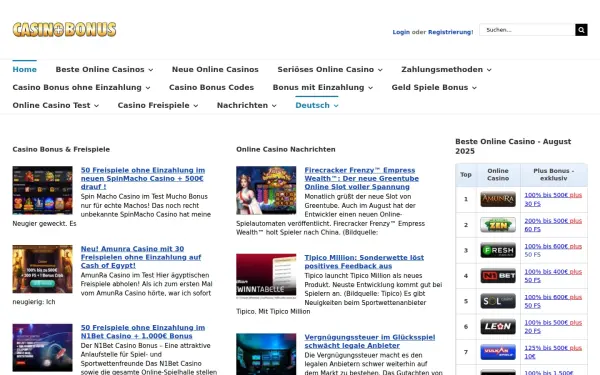
Task: Open the AmunRa casino logo in ranking
Action: (x=498, y=199)
